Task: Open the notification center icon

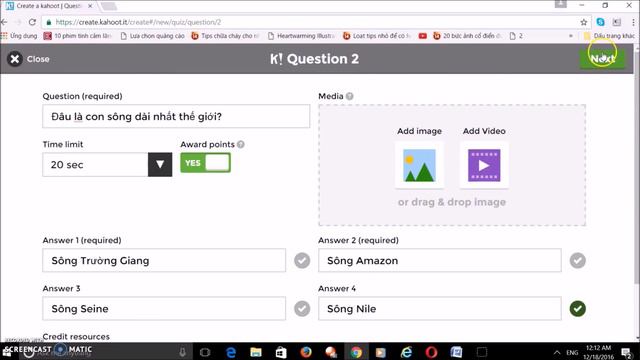Action: pyautogui.click(x=627, y=352)
